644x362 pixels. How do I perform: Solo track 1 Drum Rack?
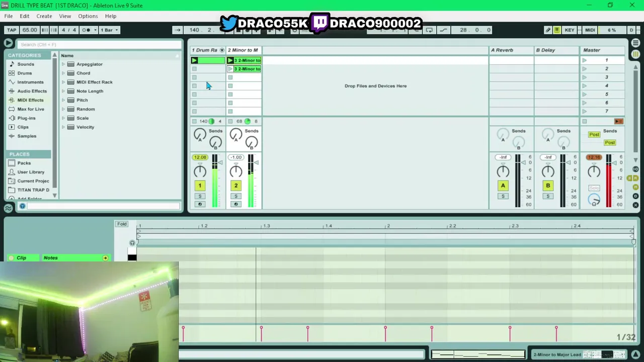pyautogui.click(x=200, y=196)
